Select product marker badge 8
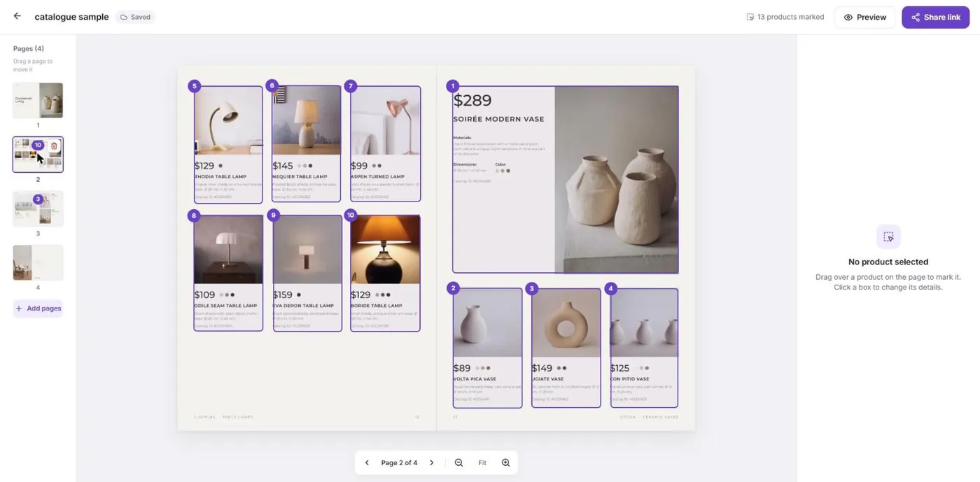The image size is (980, 482). (194, 215)
